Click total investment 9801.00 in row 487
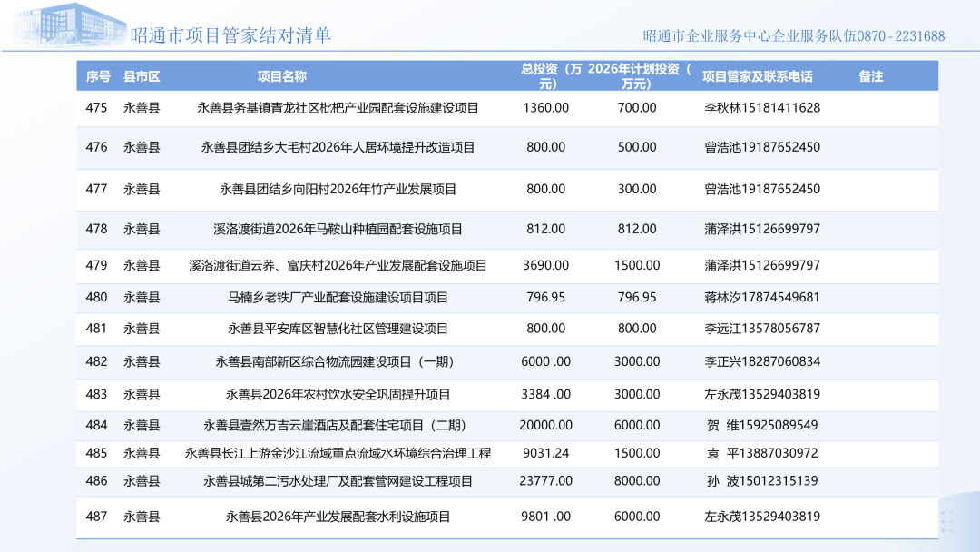The image size is (980, 552). pos(545,517)
